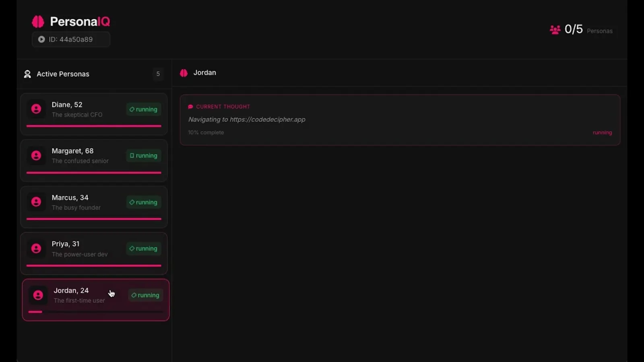Click the 0/5 personas counter
This screenshot has width=644, height=362.
pyautogui.click(x=574, y=29)
